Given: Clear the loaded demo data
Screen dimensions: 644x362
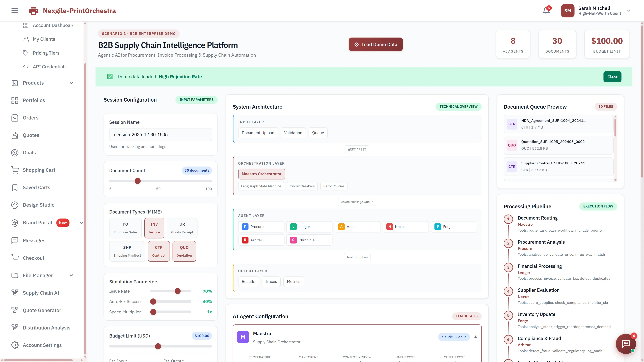Looking at the screenshot, I should point(612,76).
